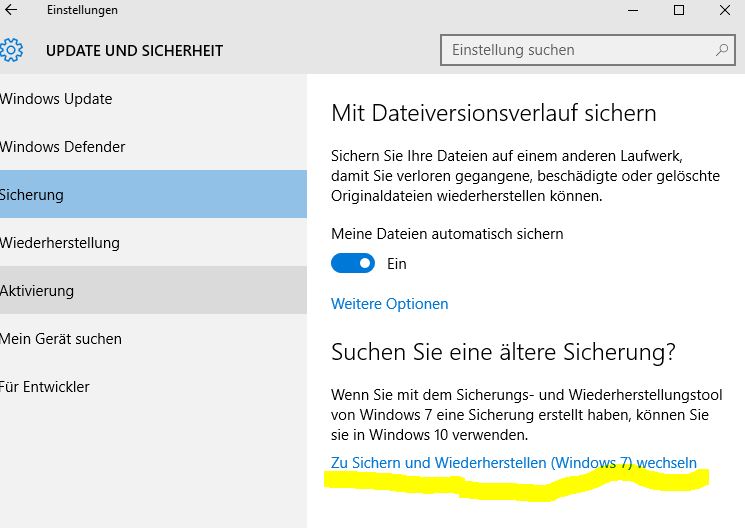
Task: Click 'Mit Dateiversionsverlauf sichern' heading
Action: pos(494,113)
